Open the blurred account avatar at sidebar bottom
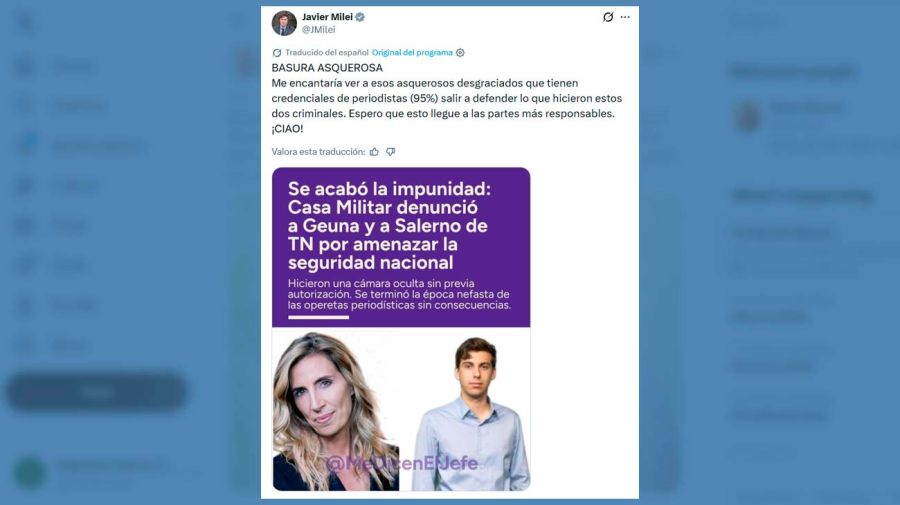Viewport: 900px width, 505px height. (30, 473)
